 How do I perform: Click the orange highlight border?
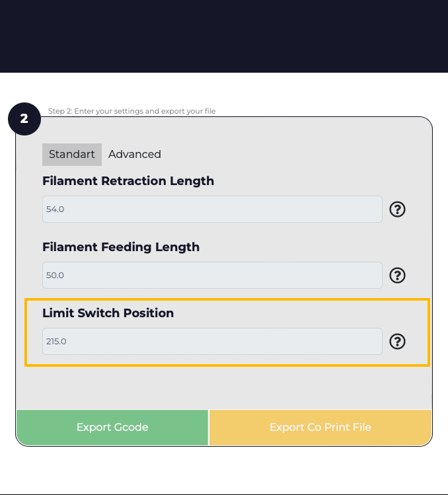tap(227, 299)
